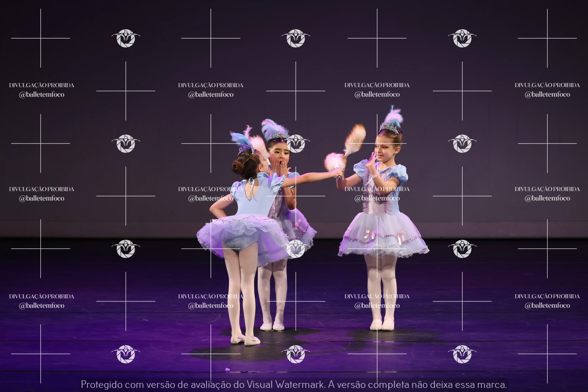Viewport: 588px width, 392px height.
Task: Click the raised feather duster held aloft
Action: (356, 139)
